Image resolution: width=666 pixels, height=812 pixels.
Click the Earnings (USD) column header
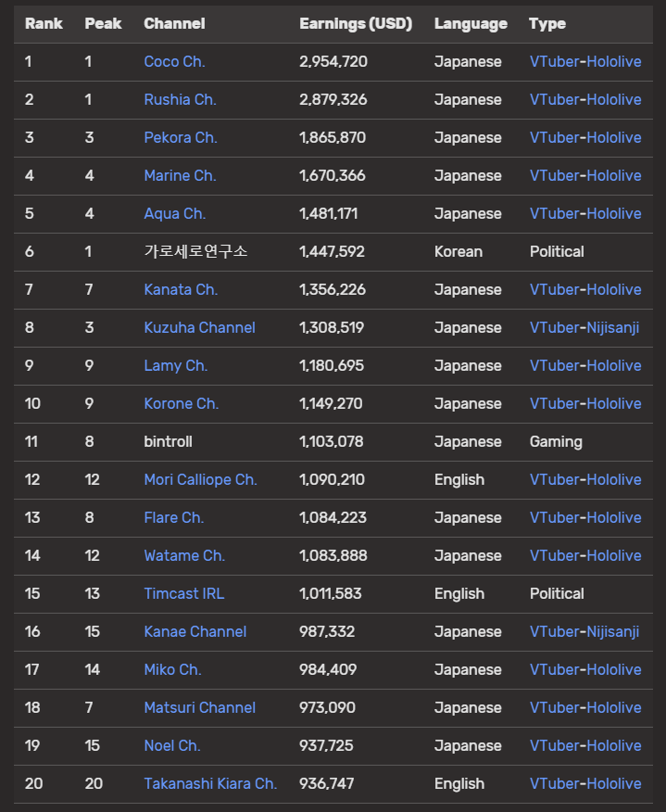[356, 23]
